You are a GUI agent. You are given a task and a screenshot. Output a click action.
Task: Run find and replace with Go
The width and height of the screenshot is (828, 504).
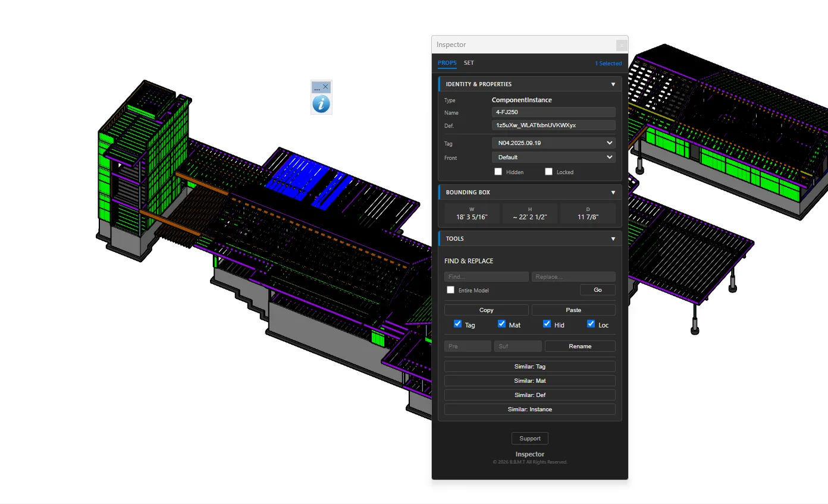(598, 290)
